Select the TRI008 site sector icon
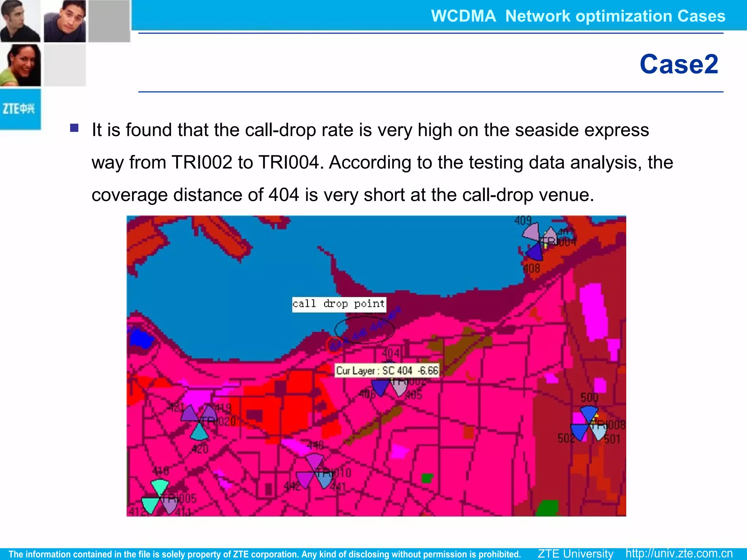747x560 pixels. (x=589, y=424)
